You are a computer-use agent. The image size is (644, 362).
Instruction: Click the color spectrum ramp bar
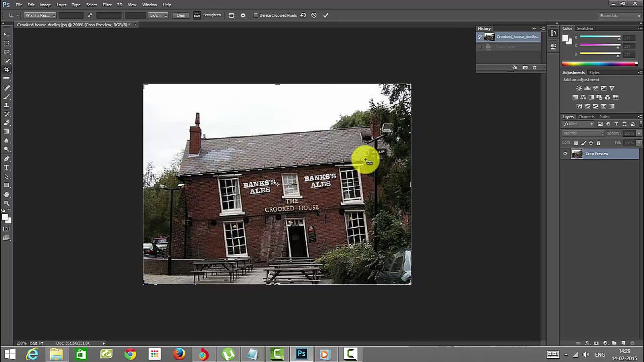tap(599, 64)
